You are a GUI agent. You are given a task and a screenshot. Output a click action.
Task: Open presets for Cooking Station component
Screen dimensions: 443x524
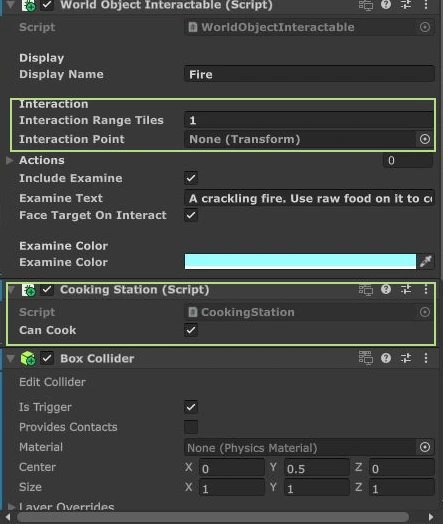[406, 289]
